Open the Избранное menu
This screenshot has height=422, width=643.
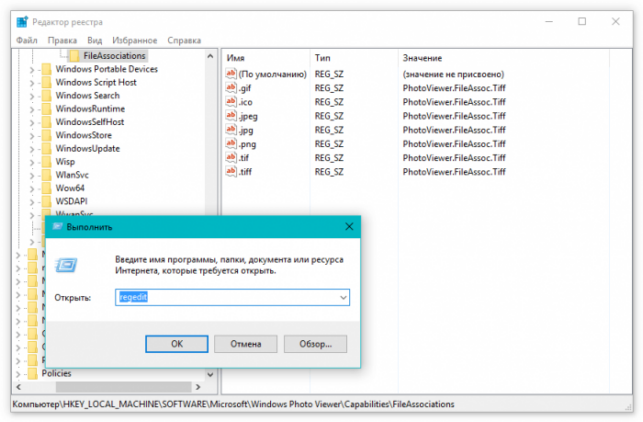click(x=135, y=40)
